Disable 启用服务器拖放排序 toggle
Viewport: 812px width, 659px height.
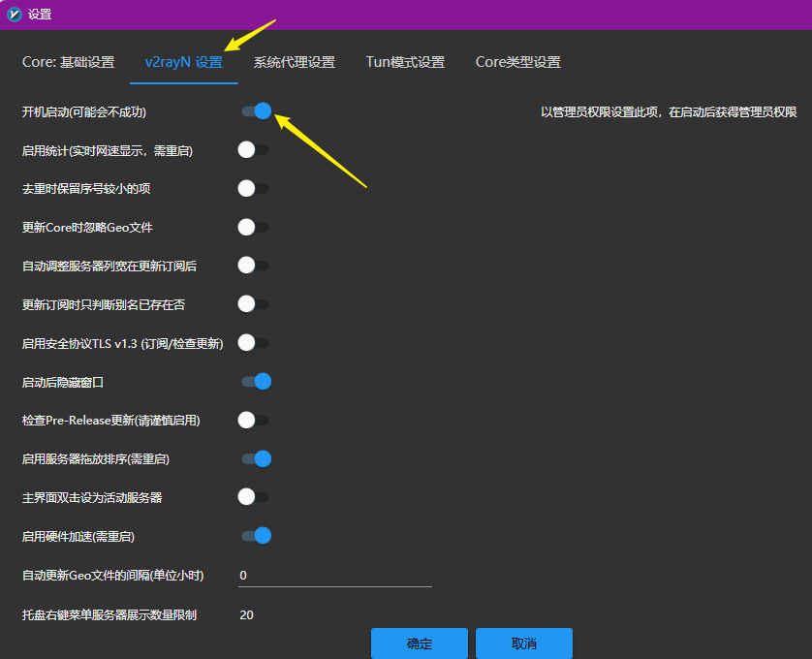256,458
